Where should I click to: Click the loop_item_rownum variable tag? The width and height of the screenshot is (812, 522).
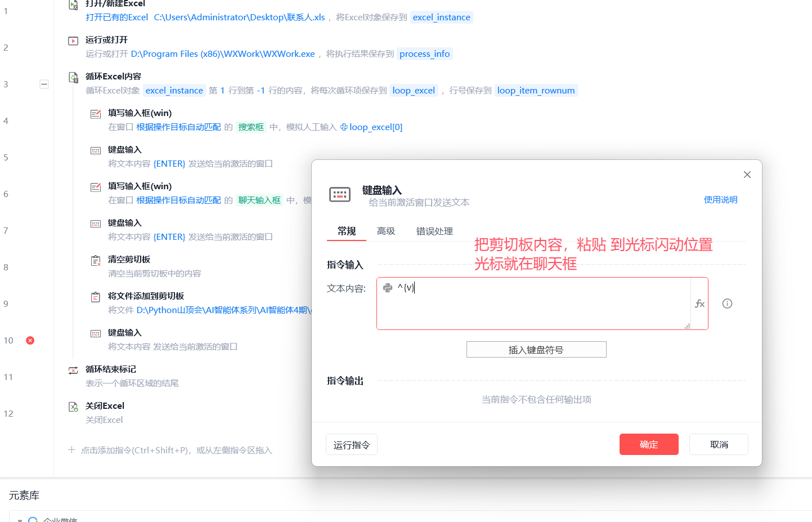(x=536, y=90)
